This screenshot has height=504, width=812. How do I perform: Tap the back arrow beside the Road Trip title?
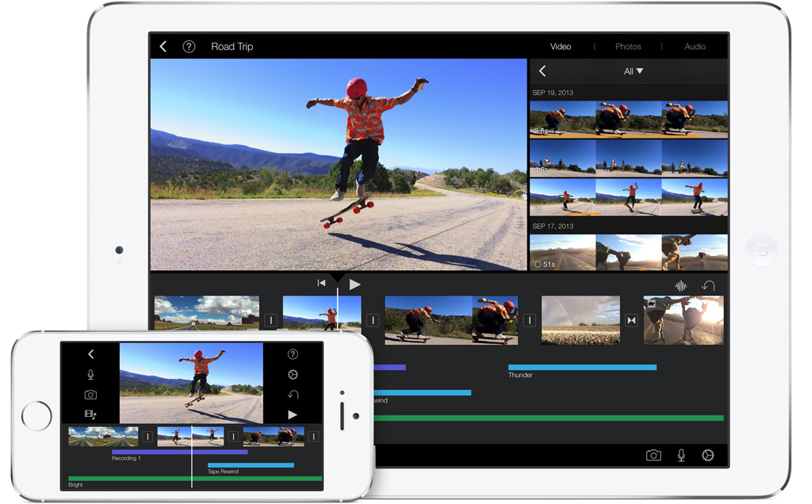tap(163, 47)
